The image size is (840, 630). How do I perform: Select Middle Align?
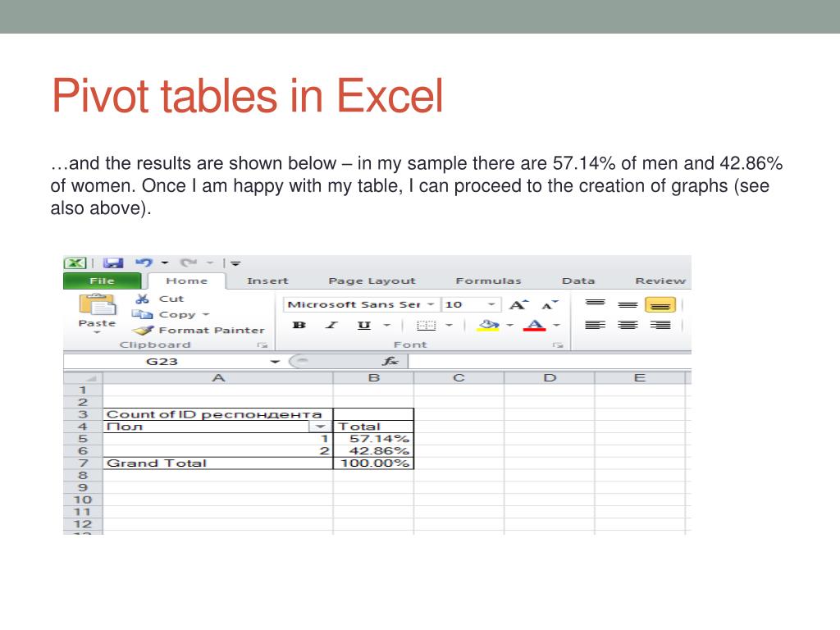[628, 305]
